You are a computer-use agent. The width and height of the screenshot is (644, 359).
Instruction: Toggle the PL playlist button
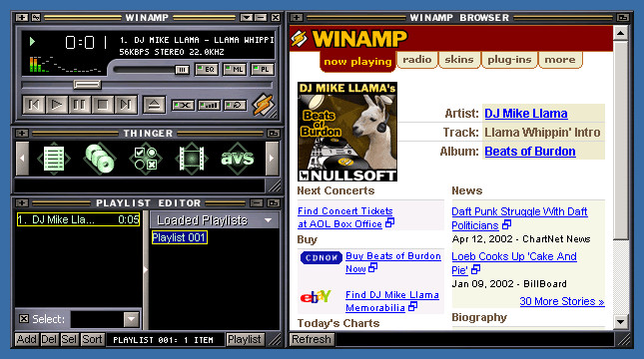(x=262, y=70)
